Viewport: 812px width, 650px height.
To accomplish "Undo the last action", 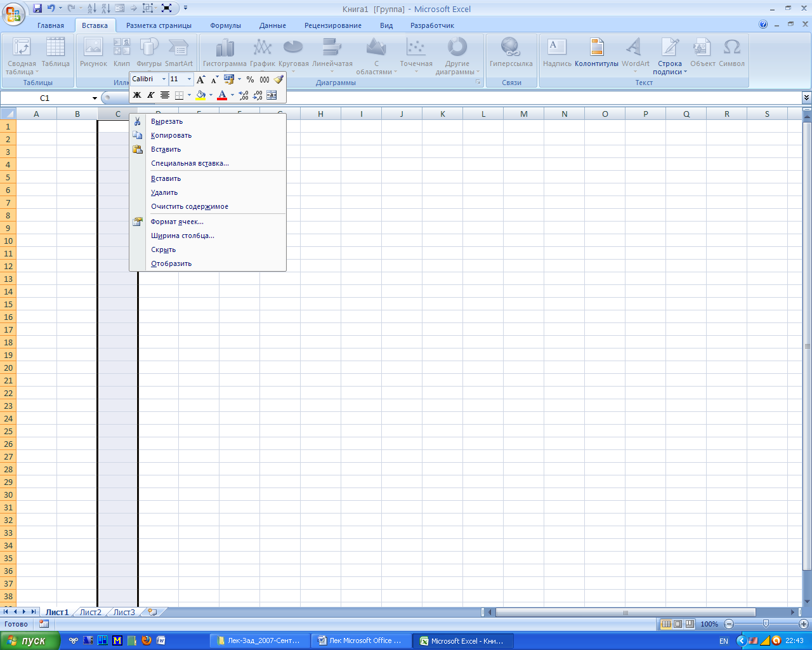I will (51, 8).
